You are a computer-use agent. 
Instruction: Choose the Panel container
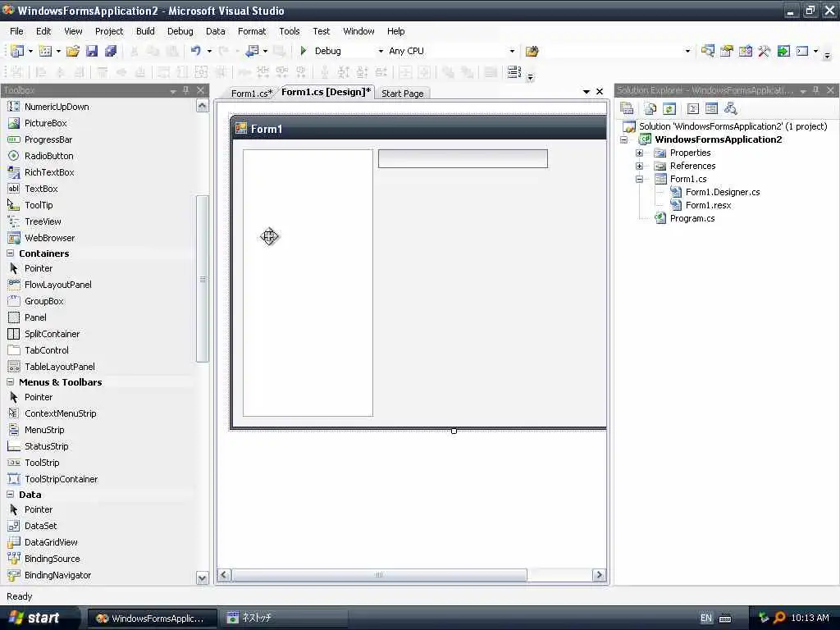35,317
